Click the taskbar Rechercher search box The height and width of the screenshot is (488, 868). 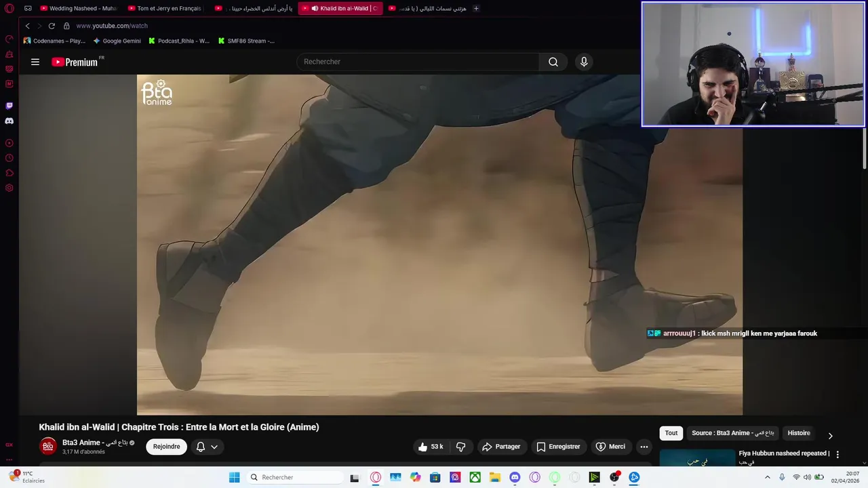(x=295, y=477)
